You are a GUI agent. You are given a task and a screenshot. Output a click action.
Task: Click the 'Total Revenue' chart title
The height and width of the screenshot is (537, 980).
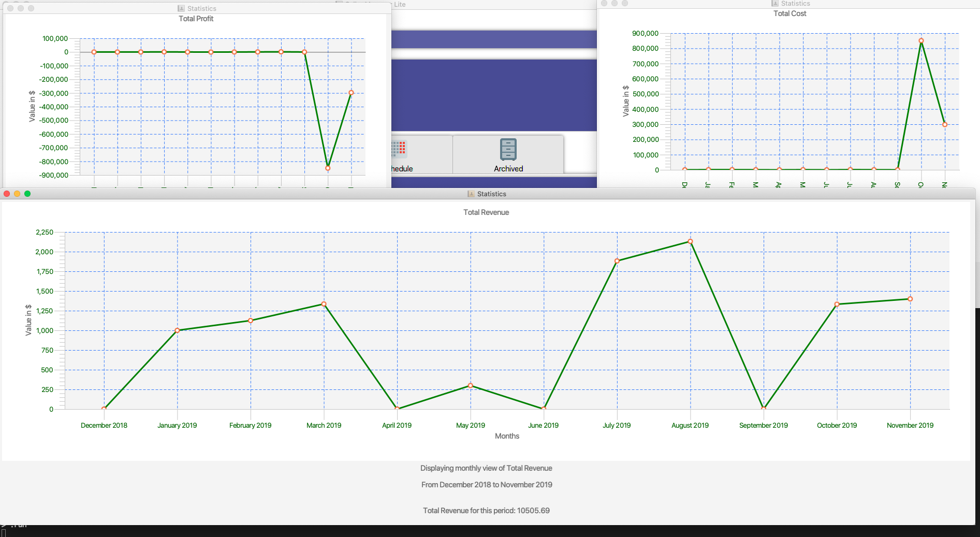486,212
